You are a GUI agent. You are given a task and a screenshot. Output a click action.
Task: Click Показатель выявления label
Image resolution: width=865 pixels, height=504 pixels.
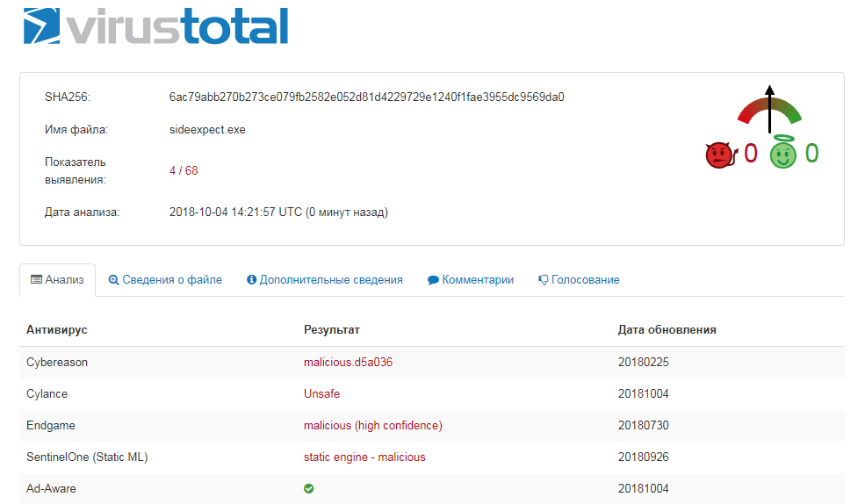click(x=75, y=171)
